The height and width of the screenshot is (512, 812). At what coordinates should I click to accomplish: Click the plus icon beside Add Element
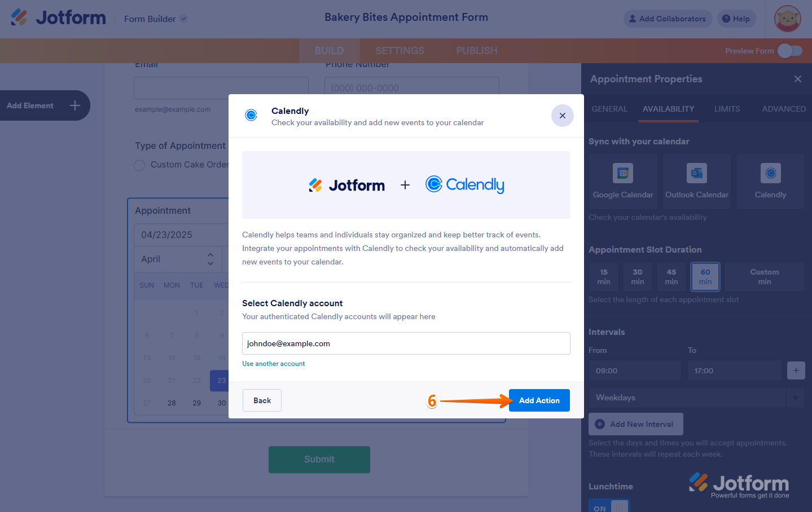click(75, 105)
